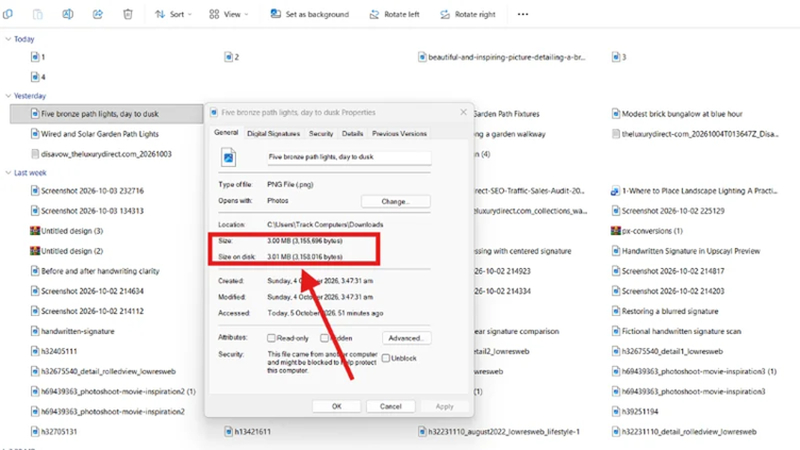Viewport: 800px width, 450px height.
Task: Open the Sort dropdown
Action: [x=173, y=14]
